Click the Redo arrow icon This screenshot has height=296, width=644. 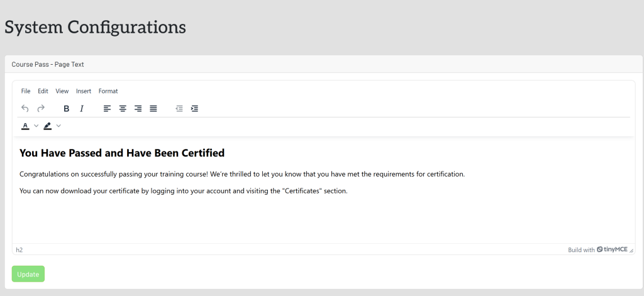[x=41, y=109]
